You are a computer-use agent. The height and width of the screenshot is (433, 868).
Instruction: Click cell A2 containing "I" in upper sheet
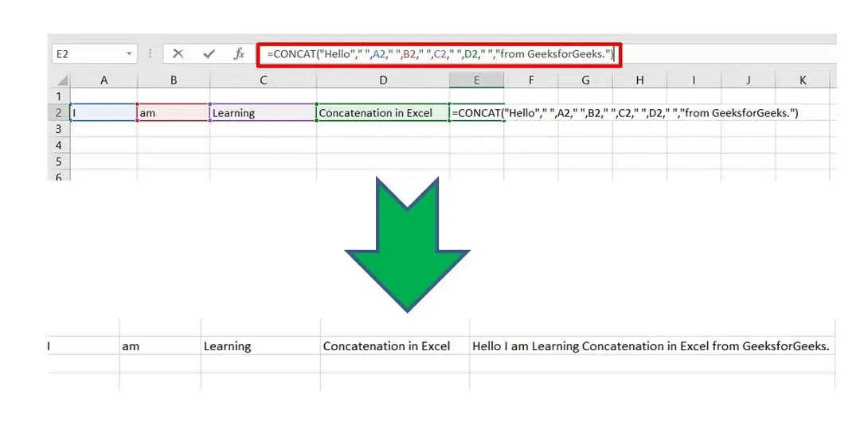[x=104, y=113]
